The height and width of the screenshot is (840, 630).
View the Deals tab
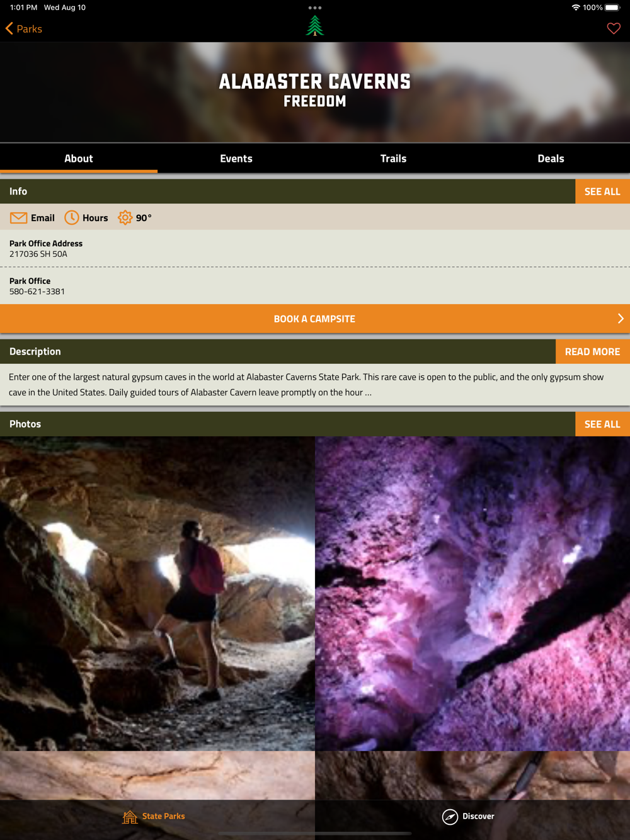click(x=551, y=159)
